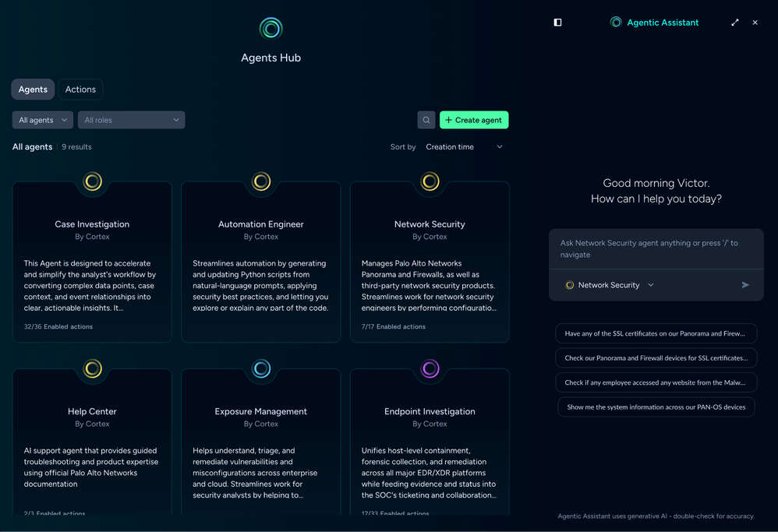This screenshot has width=778, height=532.
Task: Click the Endpoint Investigation purple ring icon
Action: pos(430,368)
